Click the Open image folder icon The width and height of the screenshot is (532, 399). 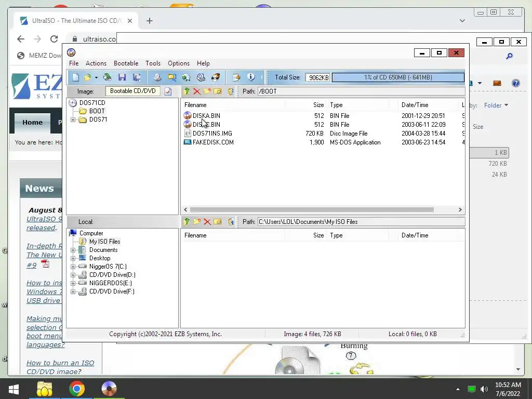[87, 77]
